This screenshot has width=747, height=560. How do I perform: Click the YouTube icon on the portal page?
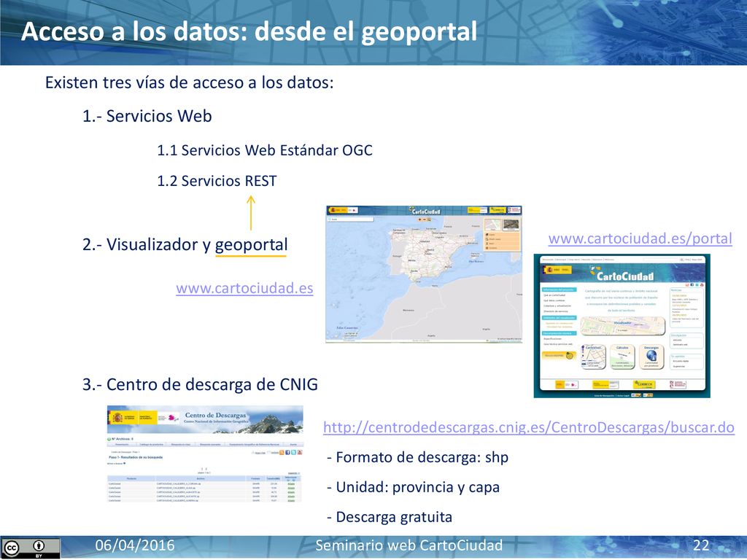702,285
